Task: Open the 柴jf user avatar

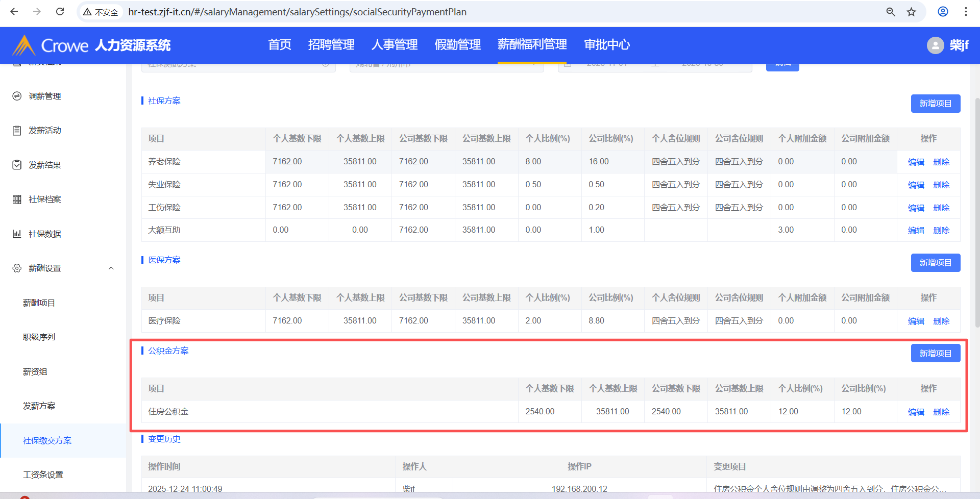Action: pyautogui.click(x=935, y=45)
